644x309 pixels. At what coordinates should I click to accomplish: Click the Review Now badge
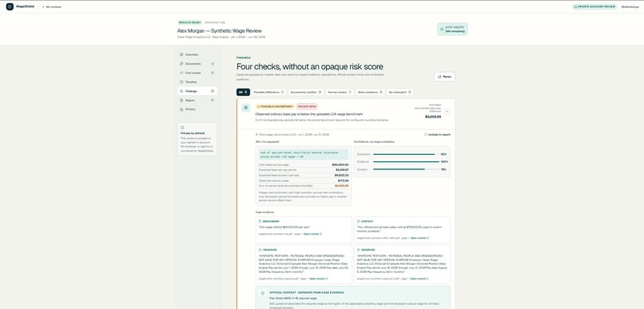click(307, 107)
